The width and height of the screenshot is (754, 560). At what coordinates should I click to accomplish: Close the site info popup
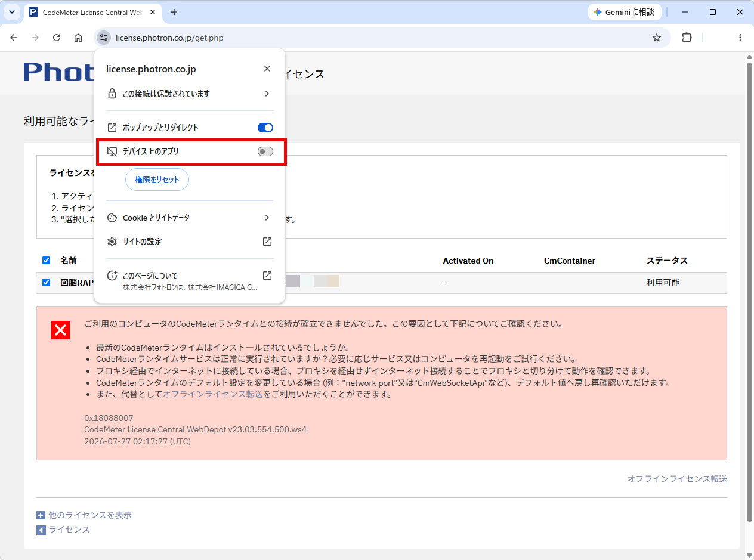[x=267, y=69]
